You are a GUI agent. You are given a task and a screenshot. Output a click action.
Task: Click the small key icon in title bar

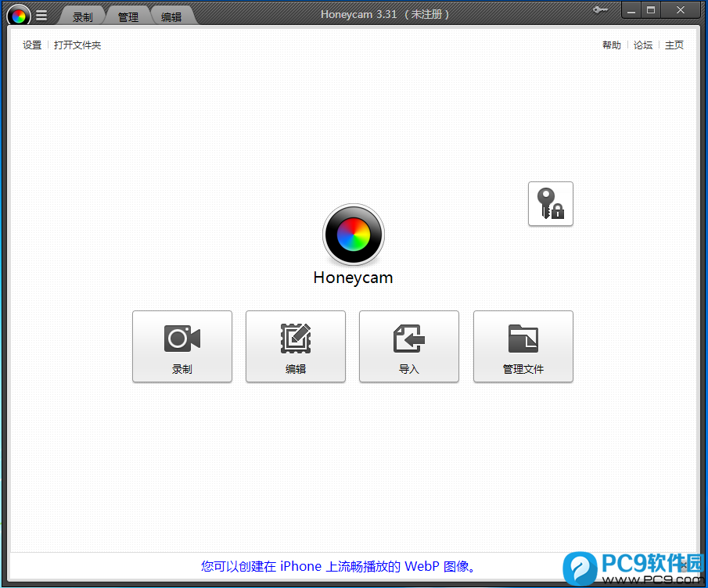600,10
